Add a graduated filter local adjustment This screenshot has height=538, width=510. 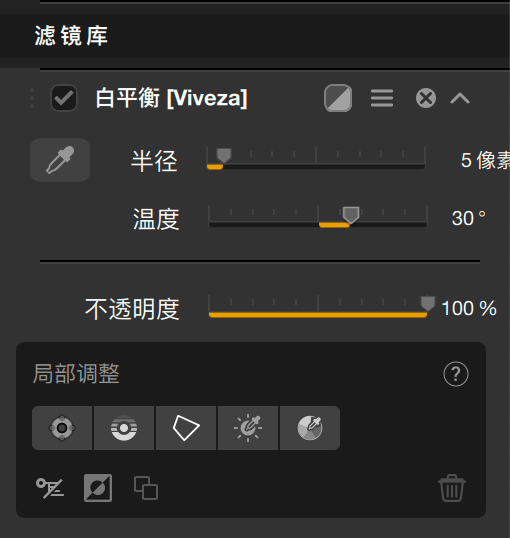(x=124, y=428)
